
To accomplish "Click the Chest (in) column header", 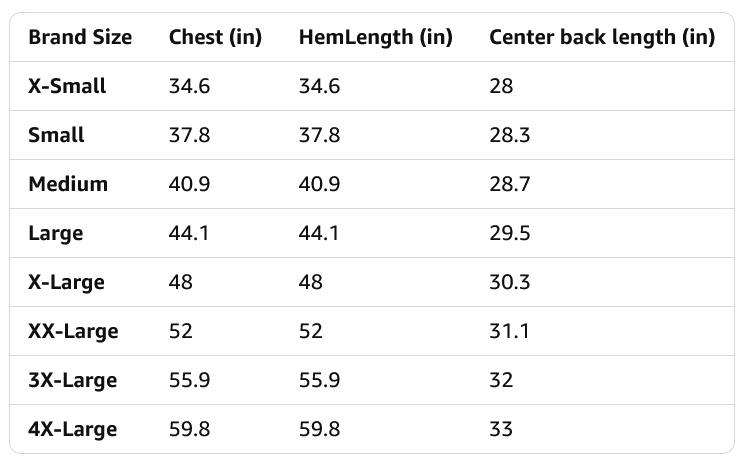I will tap(215, 37).
